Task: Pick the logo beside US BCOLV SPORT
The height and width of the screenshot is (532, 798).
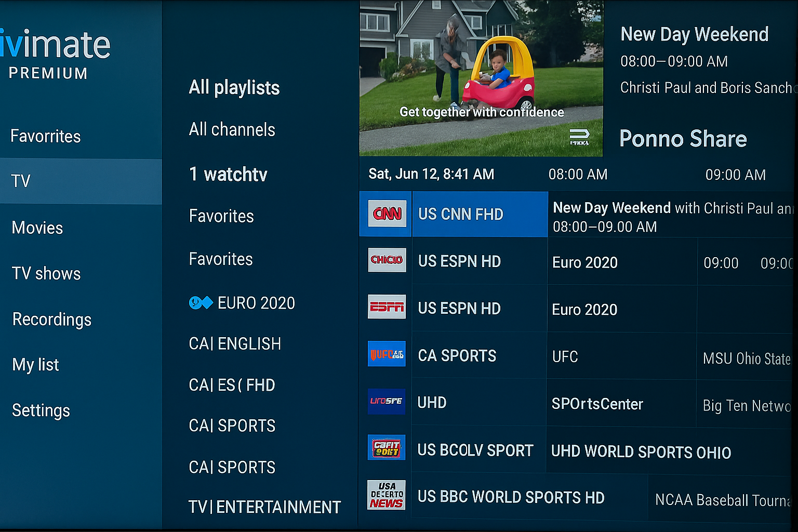Action: tap(387, 447)
